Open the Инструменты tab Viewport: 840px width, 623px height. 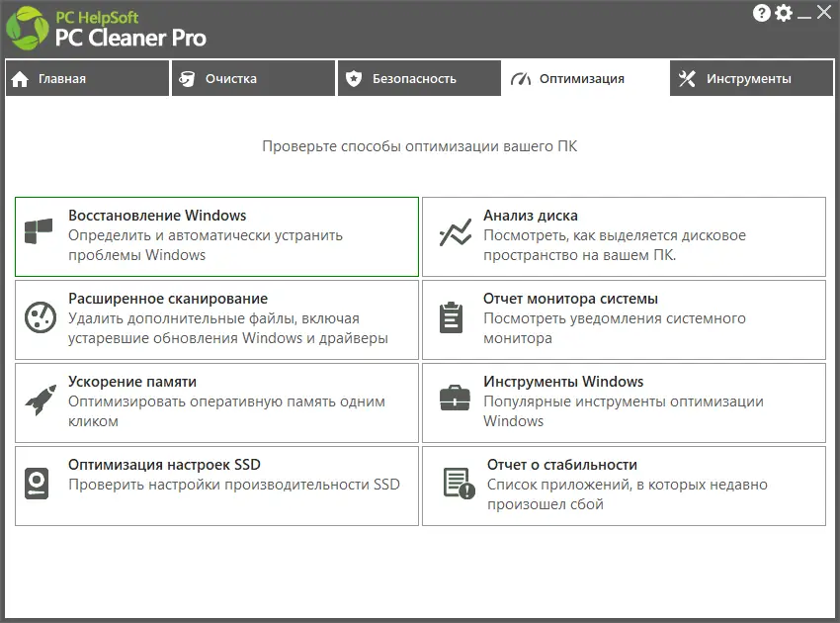tap(752, 78)
